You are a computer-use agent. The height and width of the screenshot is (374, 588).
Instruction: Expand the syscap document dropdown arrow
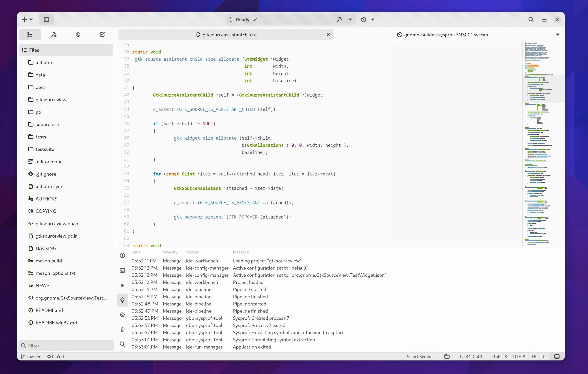tap(558, 35)
